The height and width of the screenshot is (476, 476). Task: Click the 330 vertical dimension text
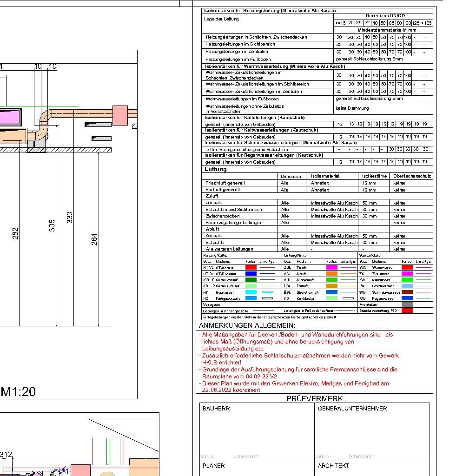[x=70, y=217]
